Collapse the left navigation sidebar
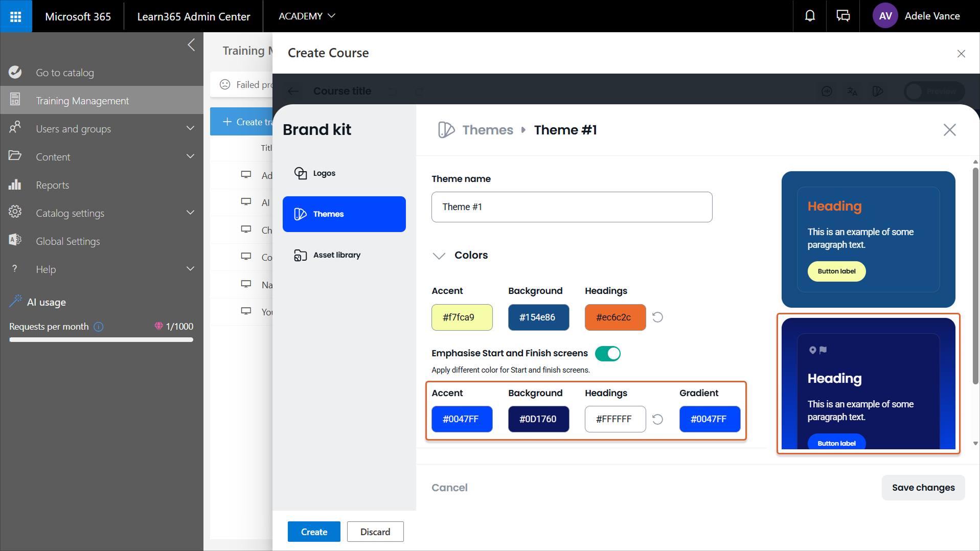980x551 pixels. [191, 45]
